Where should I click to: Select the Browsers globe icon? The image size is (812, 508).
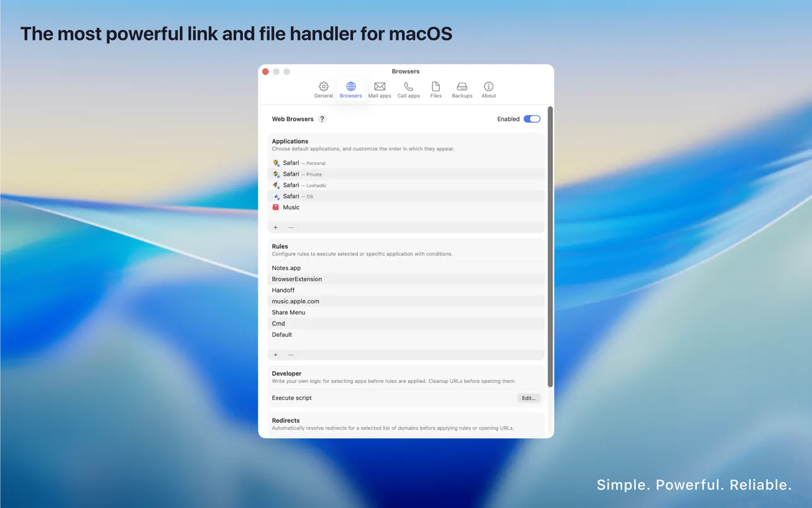coord(350,87)
